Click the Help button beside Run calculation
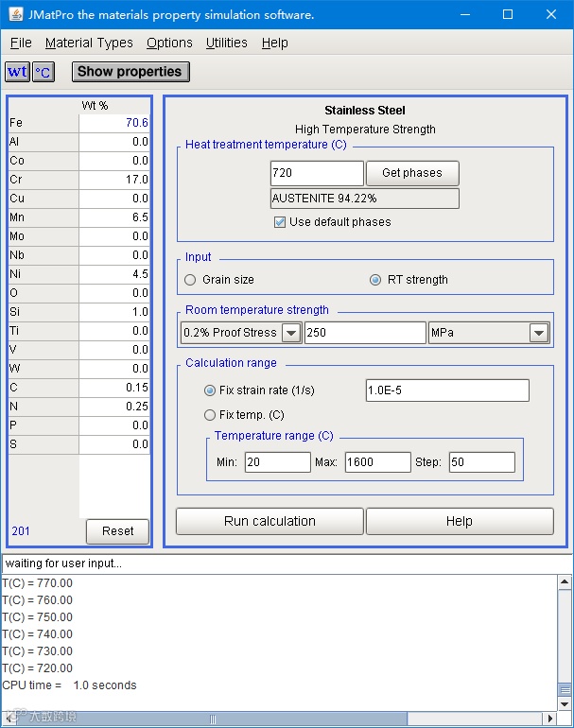The width and height of the screenshot is (574, 728). [460, 521]
